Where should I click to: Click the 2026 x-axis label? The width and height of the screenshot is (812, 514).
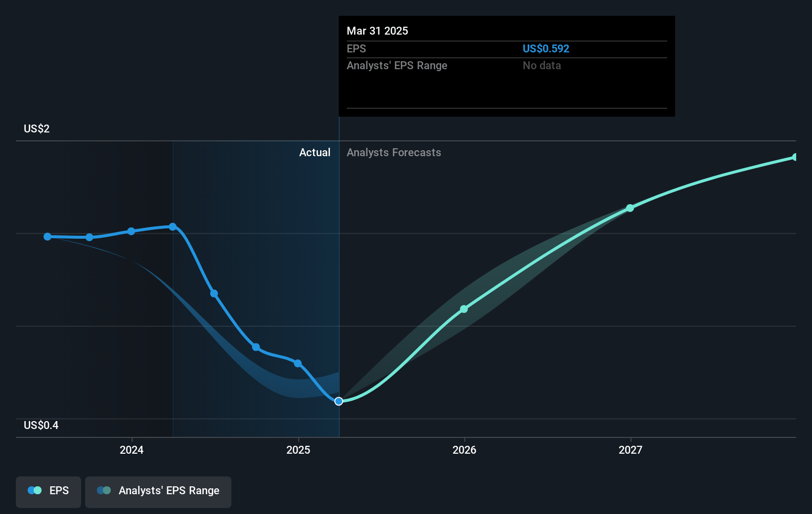pyautogui.click(x=464, y=450)
